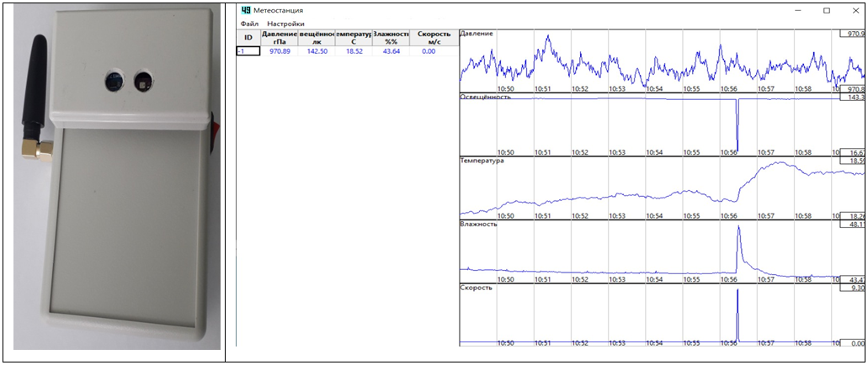The image size is (868, 365).
Task: Click the Скорость chart spike at 10:56
Action: coord(738,311)
